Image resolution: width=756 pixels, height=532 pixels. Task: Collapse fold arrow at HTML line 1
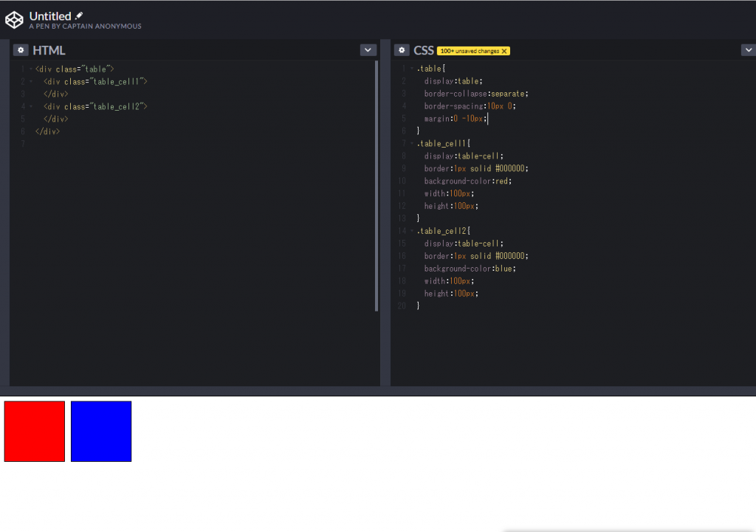click(x=31, y=69)
